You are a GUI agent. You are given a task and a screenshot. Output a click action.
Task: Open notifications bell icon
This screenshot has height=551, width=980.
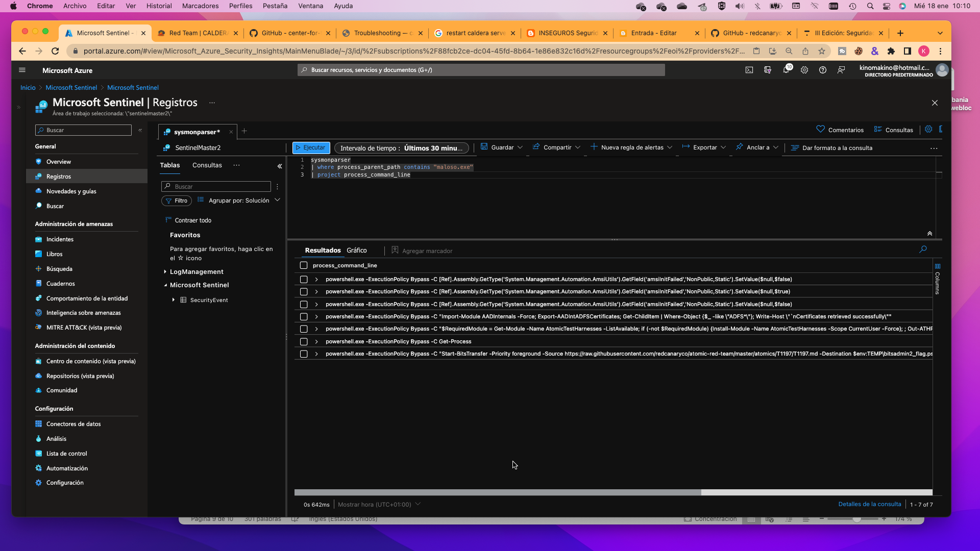click(786, 70)
